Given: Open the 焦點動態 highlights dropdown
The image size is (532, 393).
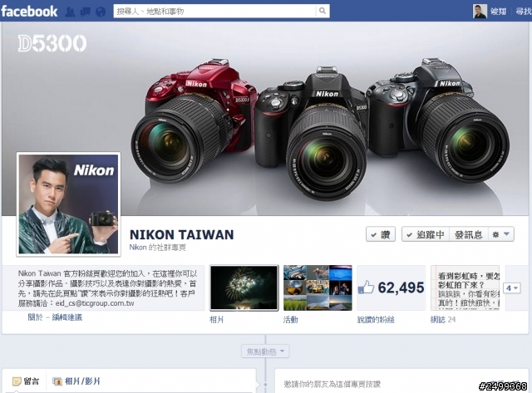Looking at the screenshot, I should click(265, 351).
